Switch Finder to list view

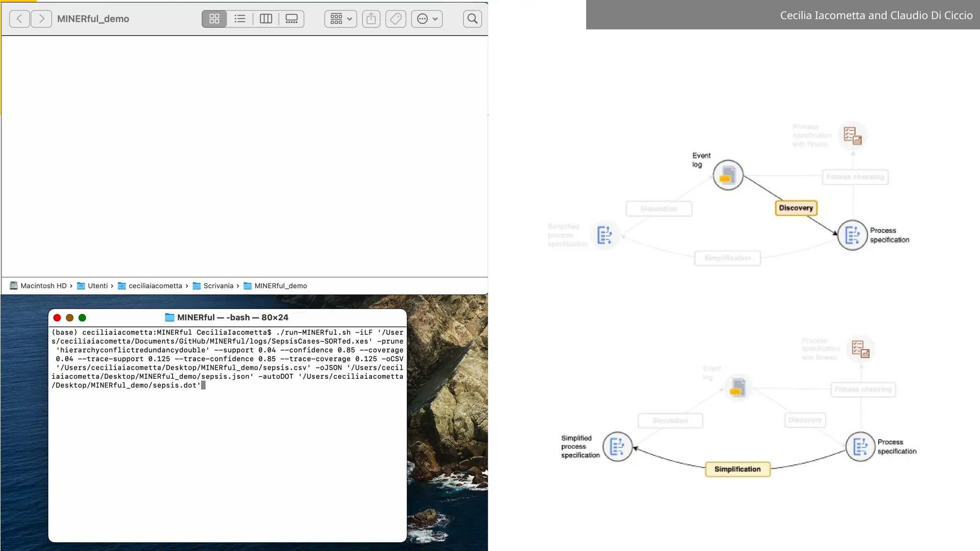coord(240,19)
